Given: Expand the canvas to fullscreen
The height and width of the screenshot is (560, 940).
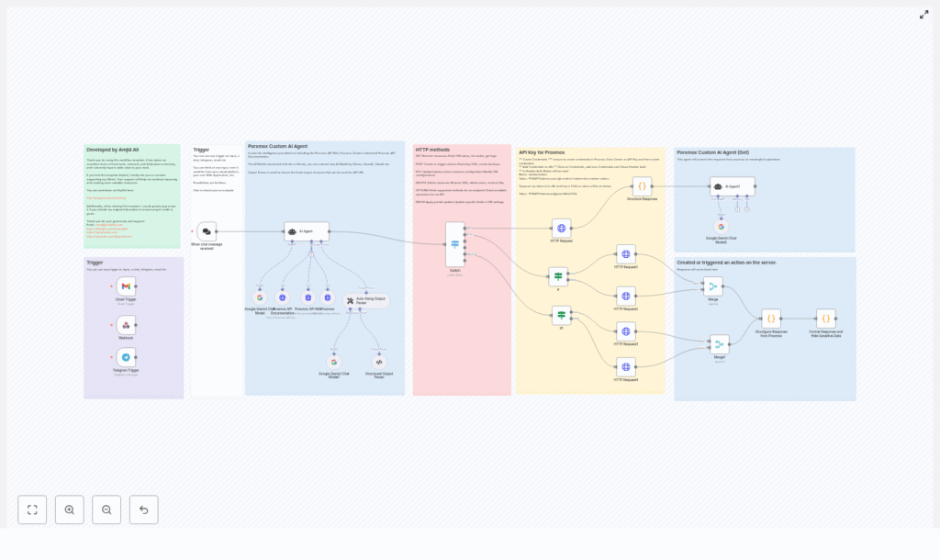Looking at the screenshot, I should 923,15.
